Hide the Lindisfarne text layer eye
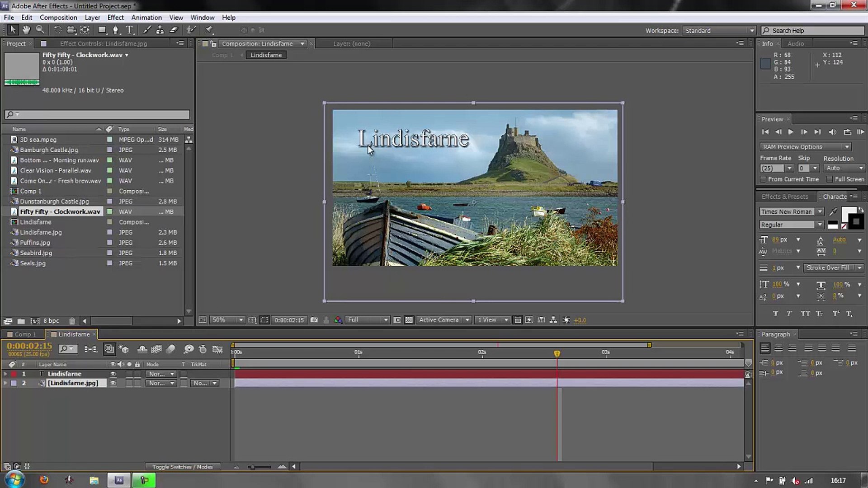 coord(113,374)
